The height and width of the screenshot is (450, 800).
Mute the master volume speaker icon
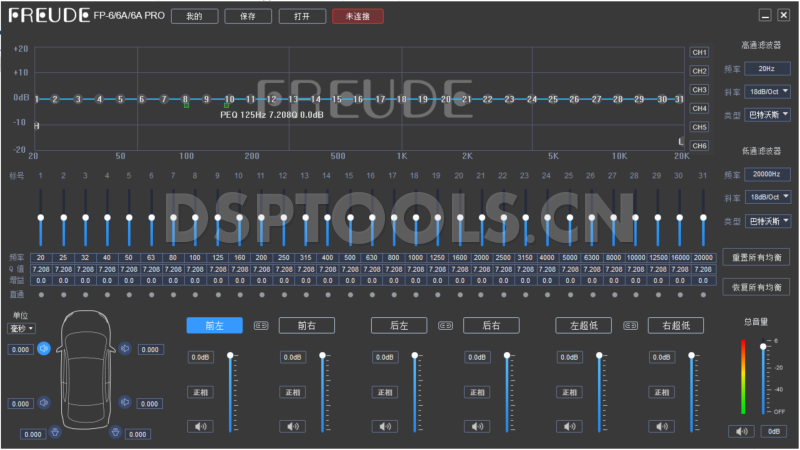pos(741,431)
